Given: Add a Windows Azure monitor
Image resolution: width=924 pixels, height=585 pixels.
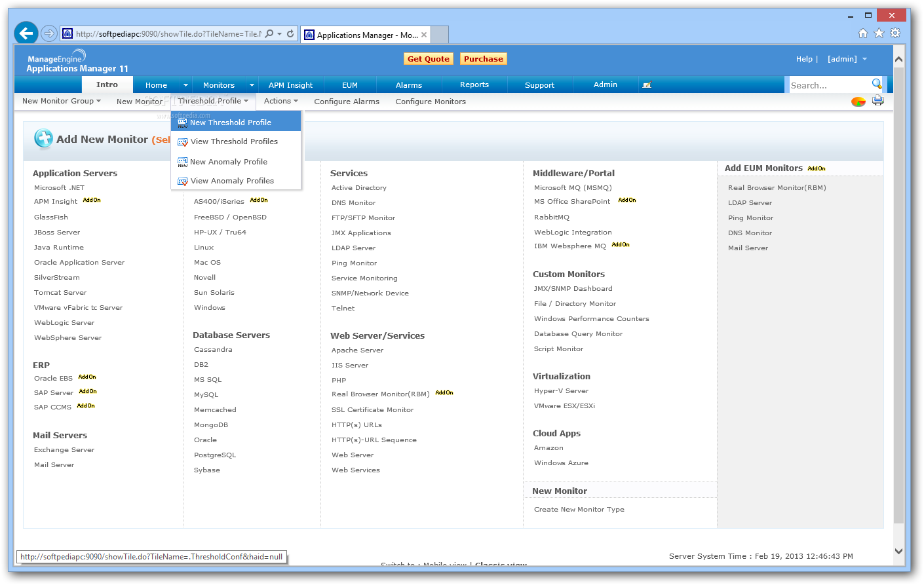Looking at the screenshot, I should [561, 463].
